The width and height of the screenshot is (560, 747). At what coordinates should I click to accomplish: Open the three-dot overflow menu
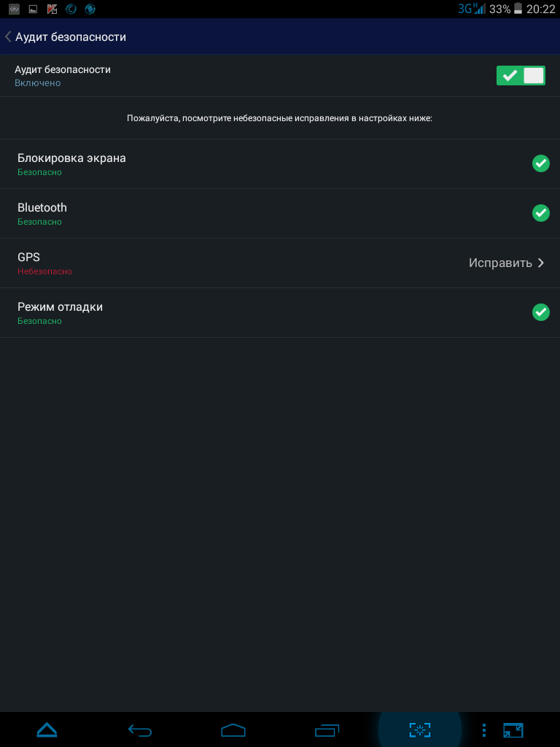click(x=484, y=729)
